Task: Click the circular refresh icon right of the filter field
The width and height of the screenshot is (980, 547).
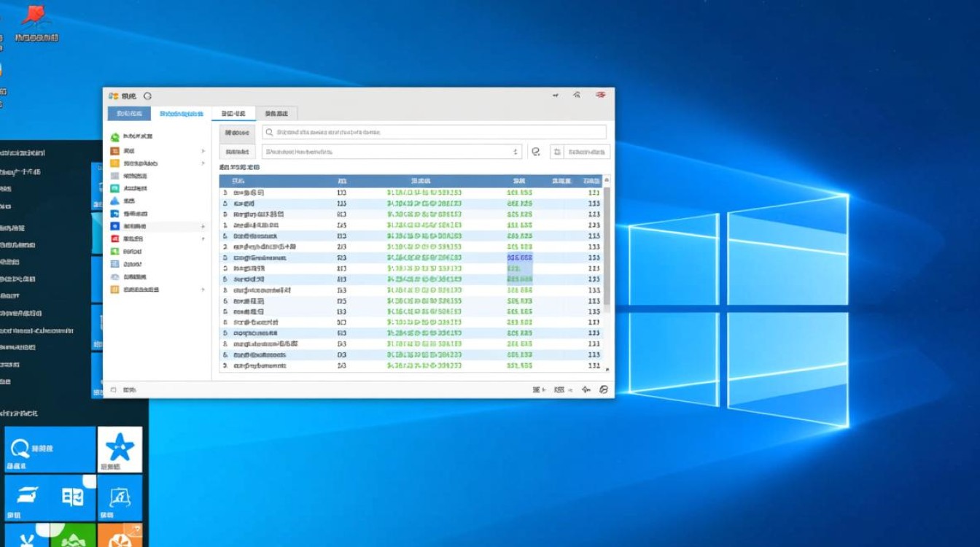Action: coord(536,152)
